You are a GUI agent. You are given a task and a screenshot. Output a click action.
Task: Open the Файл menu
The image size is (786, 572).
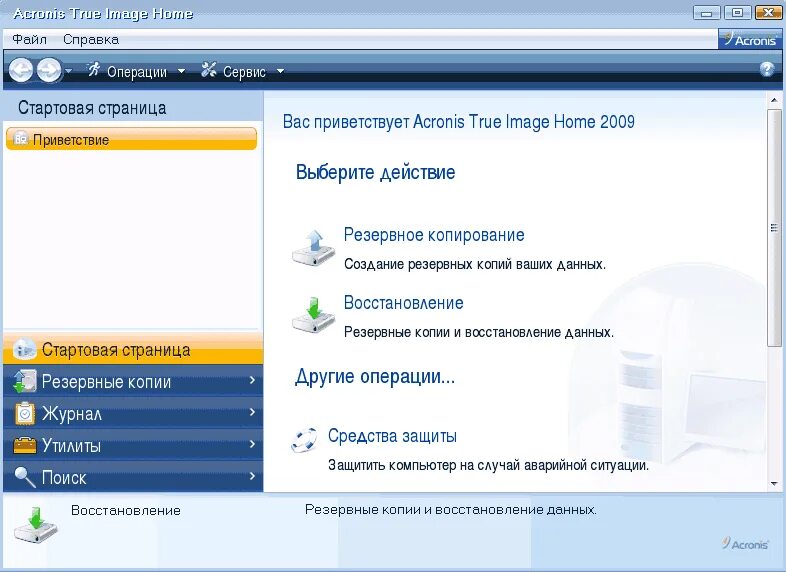[30, 39]
